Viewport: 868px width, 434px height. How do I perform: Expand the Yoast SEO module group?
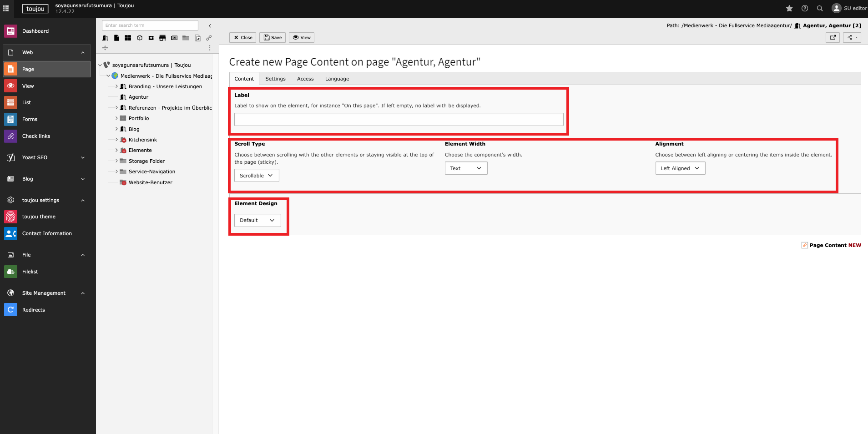tap(82, 157)
